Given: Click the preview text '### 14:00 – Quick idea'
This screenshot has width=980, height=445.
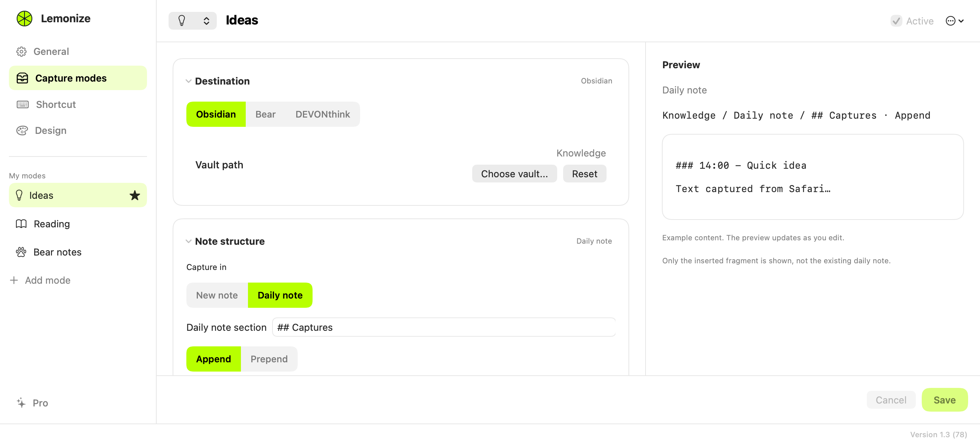Looking at the screenshot, I should pos(741,166).
